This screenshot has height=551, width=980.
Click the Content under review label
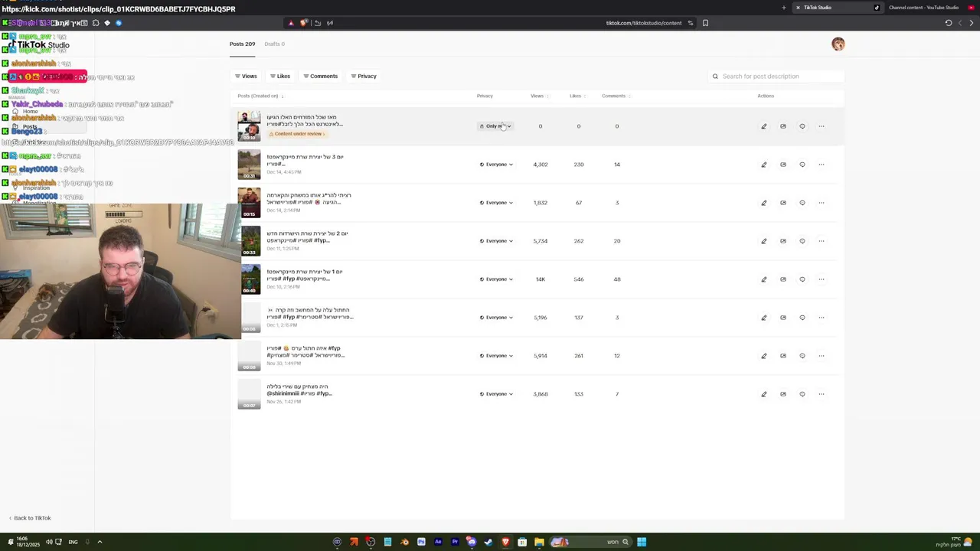click(297, 134)
